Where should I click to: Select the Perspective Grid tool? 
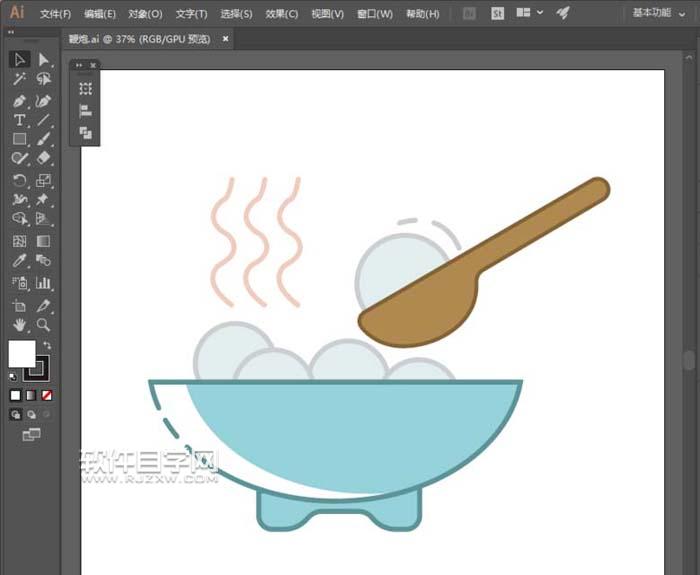pyautogui.click(x=43, y=218)
